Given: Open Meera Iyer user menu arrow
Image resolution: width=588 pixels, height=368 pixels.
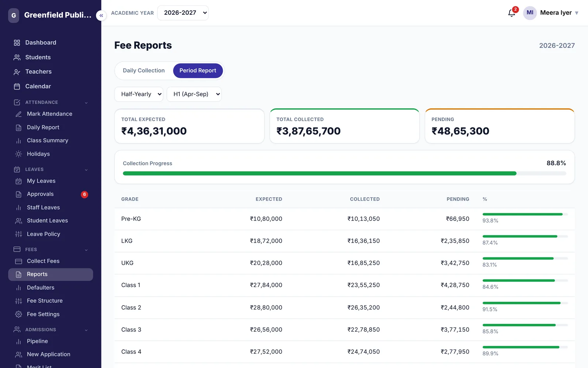Looking at the screenshot, I should coord(577,13).
